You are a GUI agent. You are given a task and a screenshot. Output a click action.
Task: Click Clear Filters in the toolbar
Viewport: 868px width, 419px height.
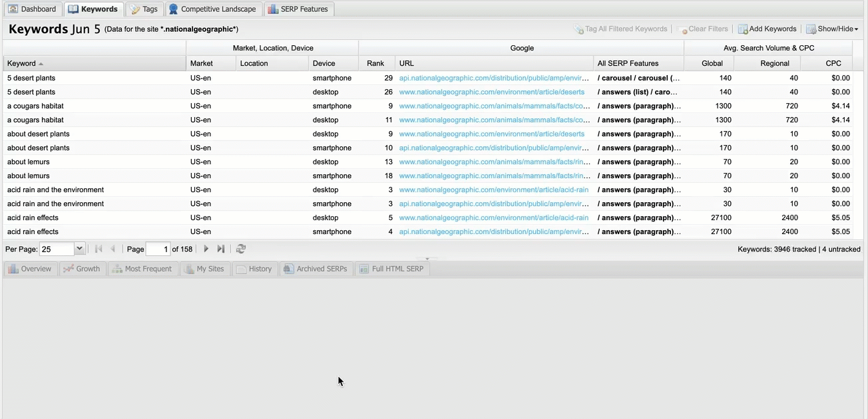tap(702, 29)
